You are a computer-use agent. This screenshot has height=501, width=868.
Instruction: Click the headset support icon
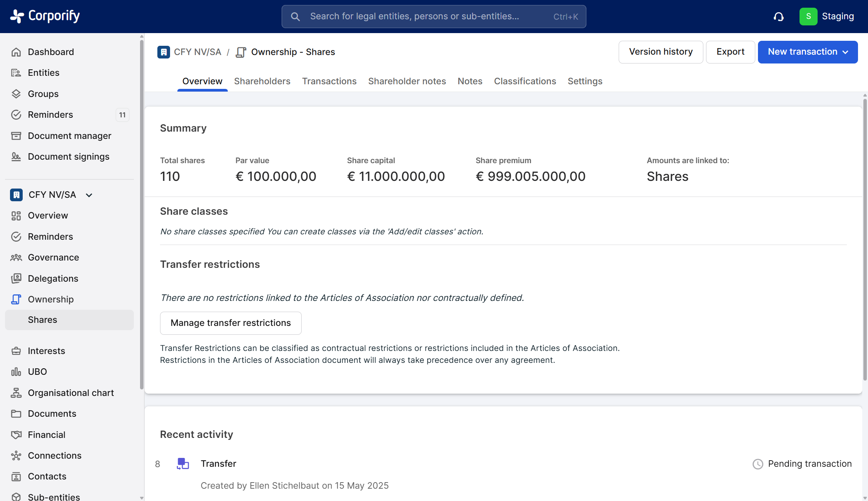pos(778,17)
